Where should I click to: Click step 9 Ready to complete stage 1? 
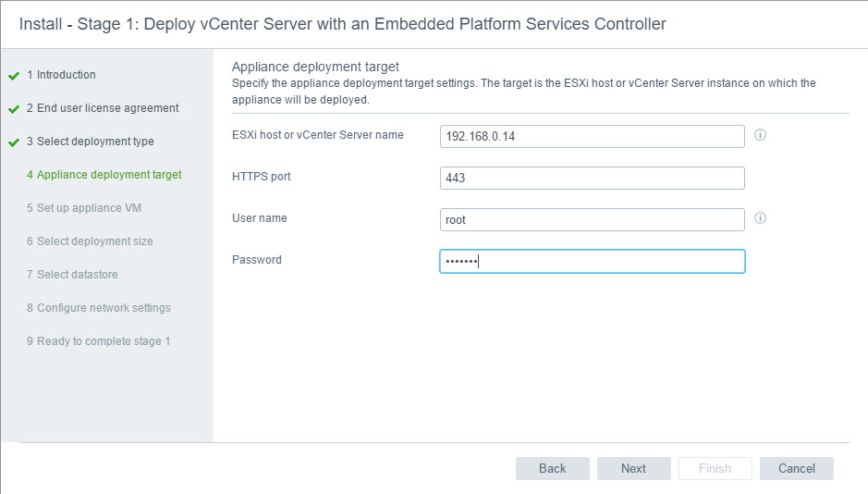click(x=98, y=341)
